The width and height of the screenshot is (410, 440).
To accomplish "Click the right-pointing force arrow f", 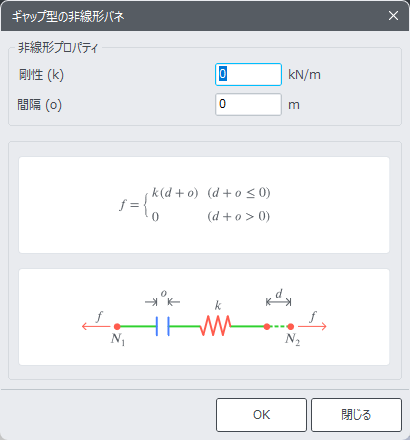I will (312, 326).
